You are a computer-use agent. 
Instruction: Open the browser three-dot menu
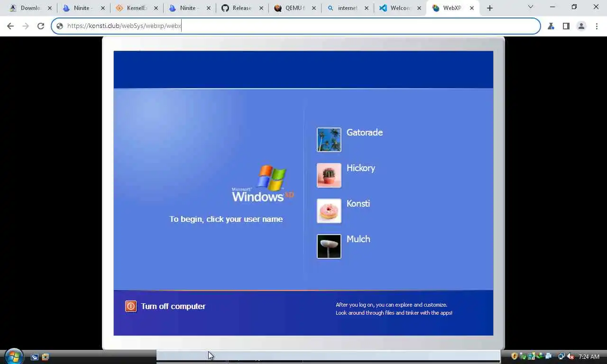point(597,26)
